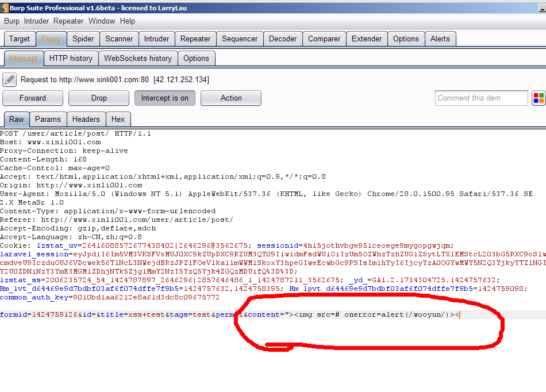Image resolution: width=546 pixels, height=392 pixels.
Task: Open the Repeater menu in menu bar
Action: (x=68, y=21)
